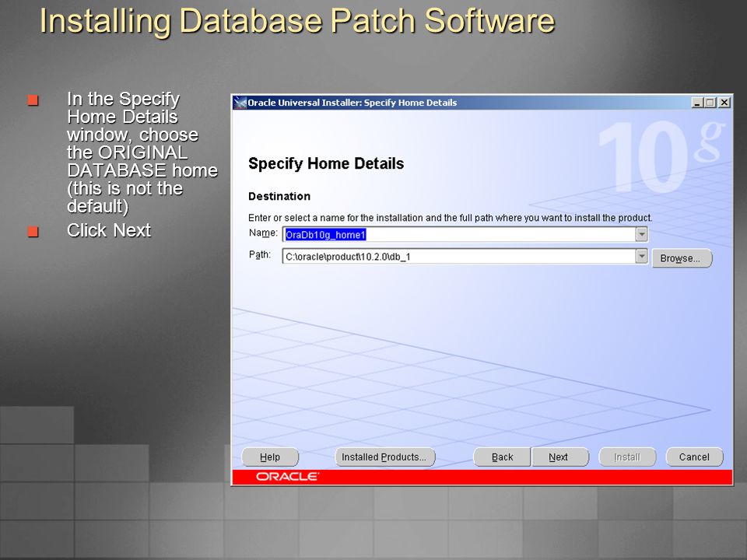Click the slide title 'Installing Database Patch Software'

tap(297, 20)
